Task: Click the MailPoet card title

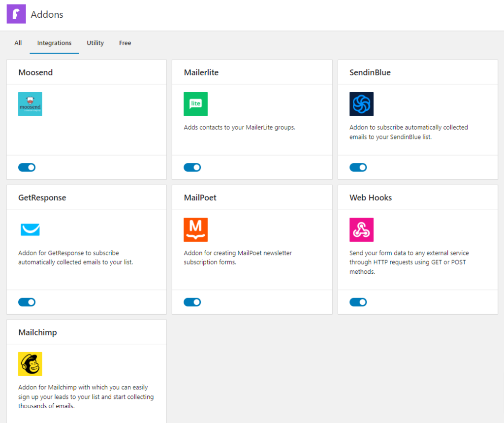Action: click(x=200, y=197)
